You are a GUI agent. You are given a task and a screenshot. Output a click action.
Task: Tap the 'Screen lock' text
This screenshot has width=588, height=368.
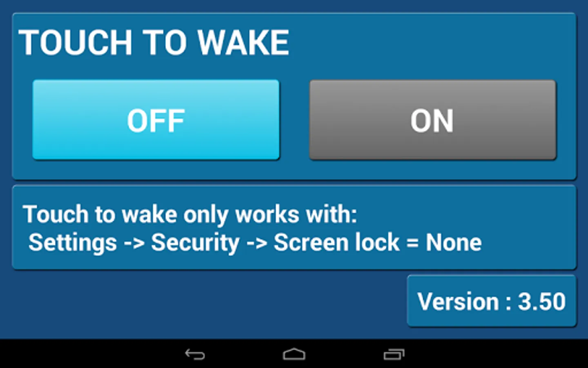(336, 242)
